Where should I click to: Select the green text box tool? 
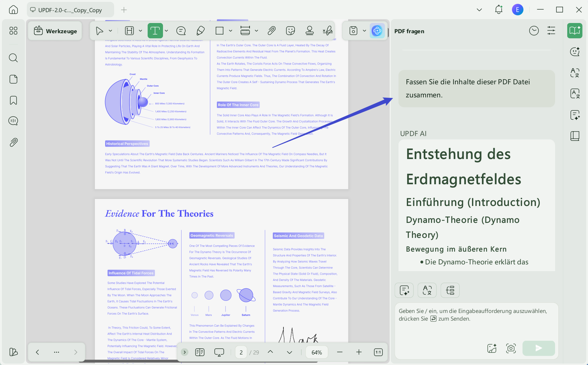[x=155, y=31]
